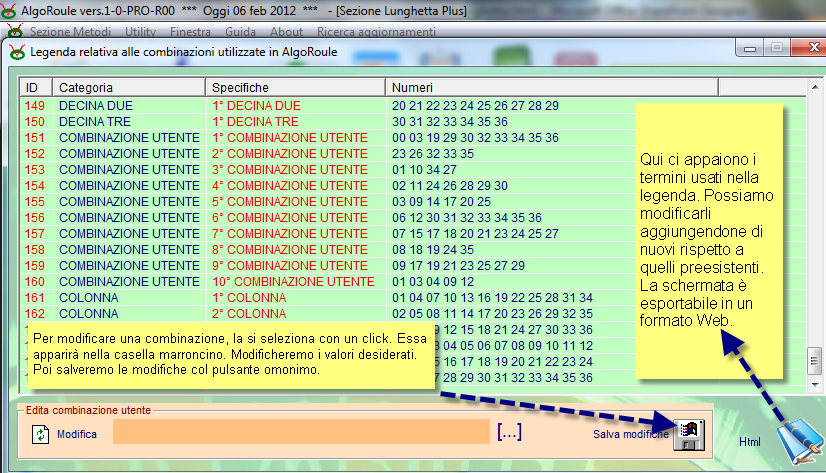Click the Salva modifiche link
The width and height of the screenshot is (826, 473).
coord(631,434)
